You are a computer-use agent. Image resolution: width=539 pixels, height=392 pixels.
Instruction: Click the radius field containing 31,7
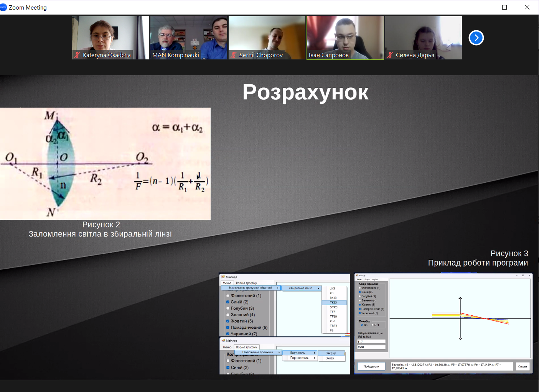click(x=371, y=341)
